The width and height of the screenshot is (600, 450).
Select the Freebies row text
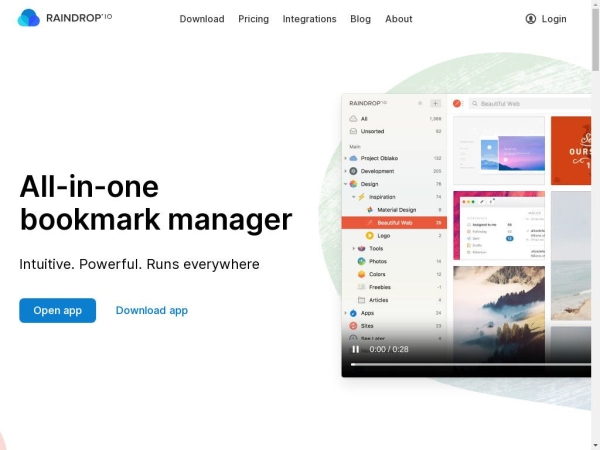pos(380,287)
